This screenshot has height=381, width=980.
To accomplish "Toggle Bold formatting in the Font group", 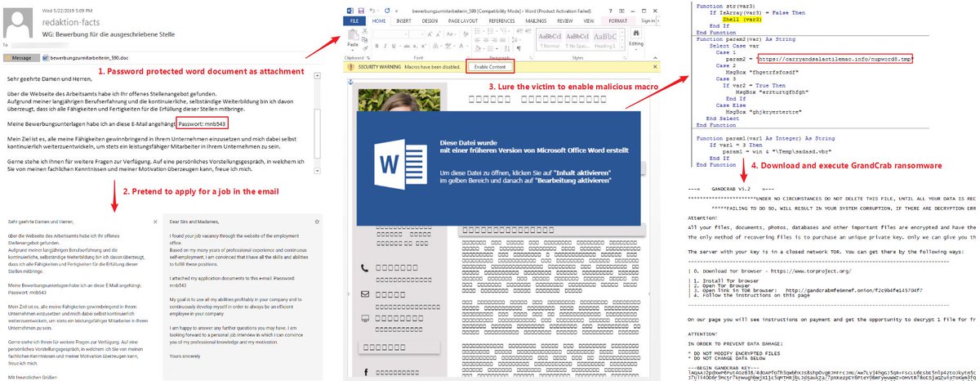I will coord(377,46).
